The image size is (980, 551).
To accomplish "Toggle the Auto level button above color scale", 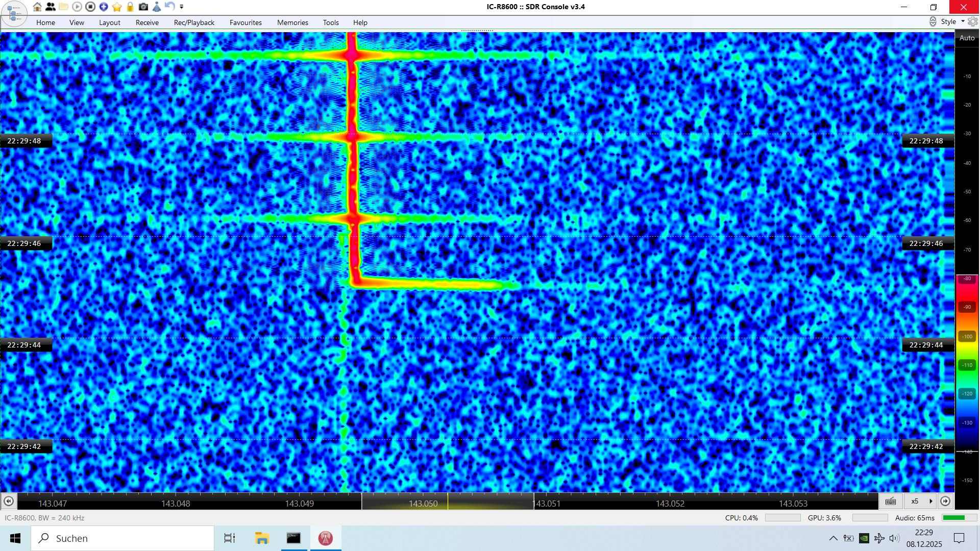I will click(967, 38).
